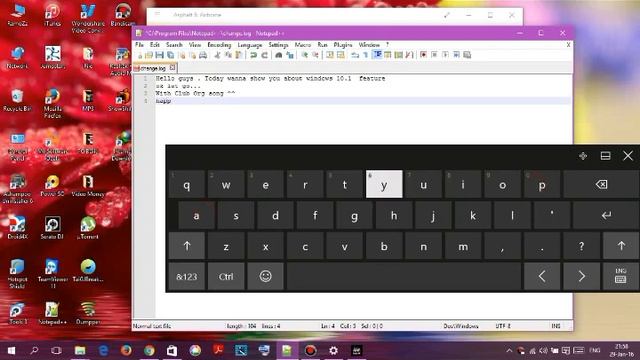Viewport: 640px width, 360px height.
Task: Tap the backspace key on touch keyboard
Action: pyautogui.click(x=601, y=184)
